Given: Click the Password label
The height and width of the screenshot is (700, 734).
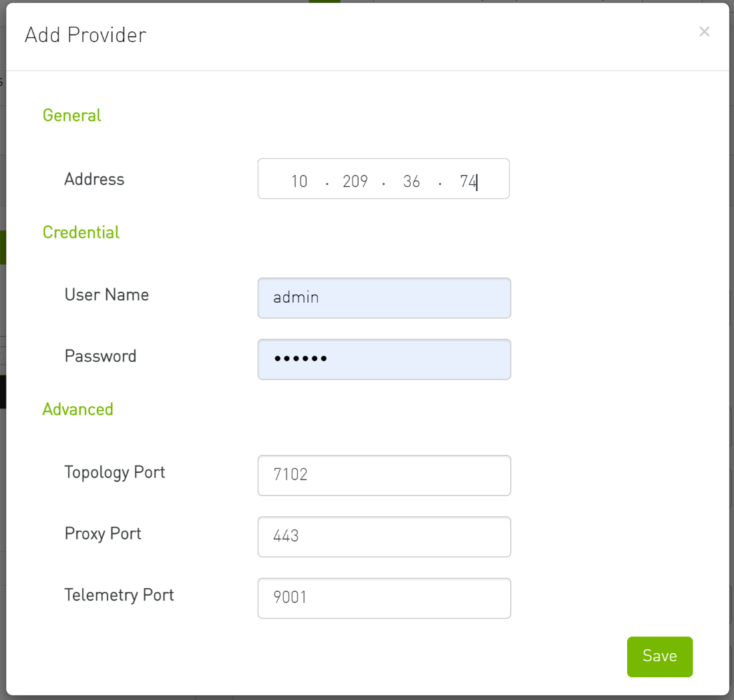Looking at the screenshot, I should coord(100,356).
